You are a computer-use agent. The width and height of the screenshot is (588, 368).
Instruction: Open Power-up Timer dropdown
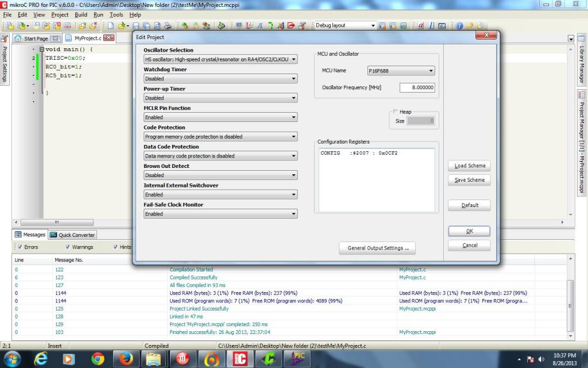220,98
